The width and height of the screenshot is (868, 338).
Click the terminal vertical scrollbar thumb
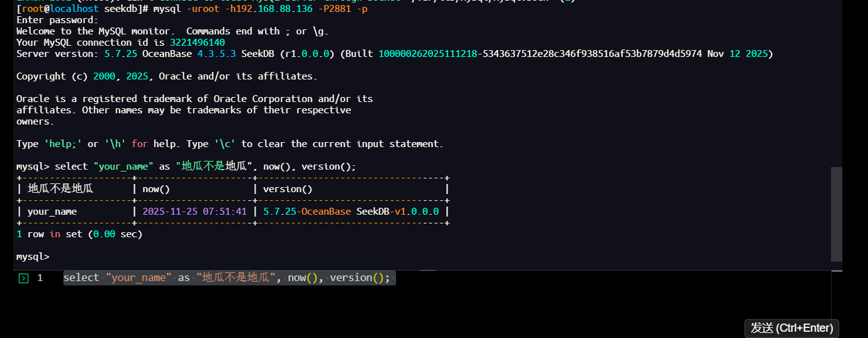836,213
